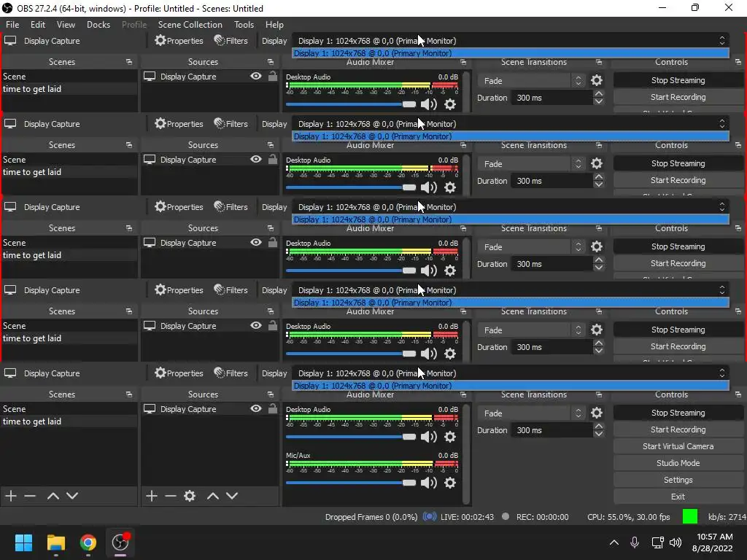This screenshot has height=560, width=747.
Task: Move the scene up with the arrow icon
Action: (x=53, y=496)
